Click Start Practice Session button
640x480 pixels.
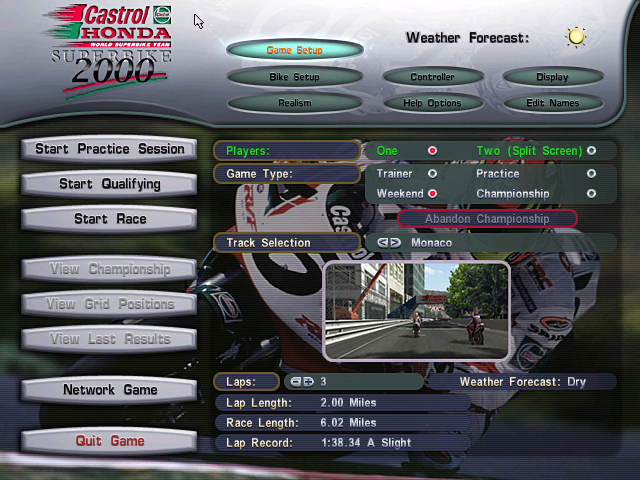coord(109,149)
